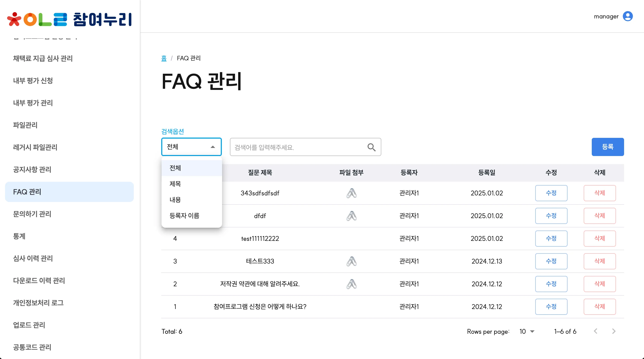
Task: Open the Rows per page dropdown
Action: 526,331
